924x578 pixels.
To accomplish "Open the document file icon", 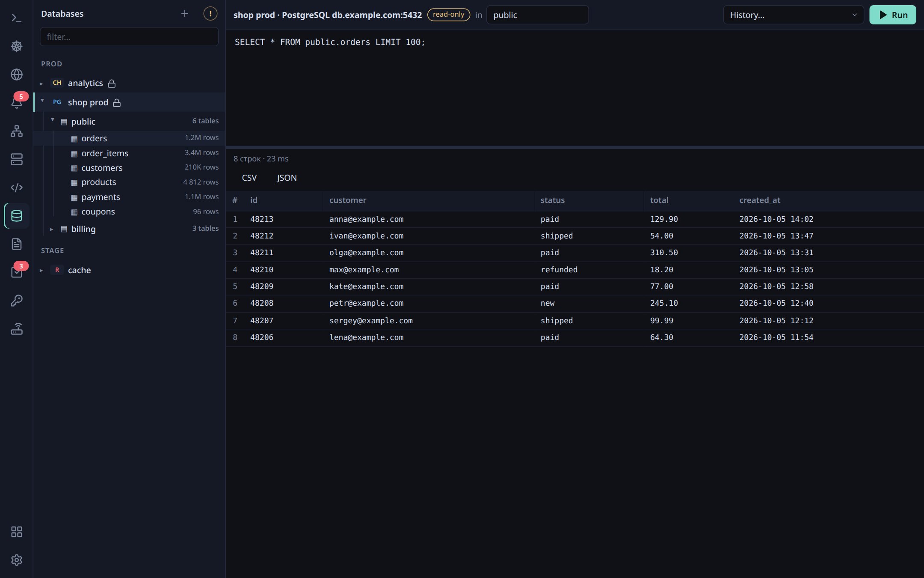I will point(16,244).
